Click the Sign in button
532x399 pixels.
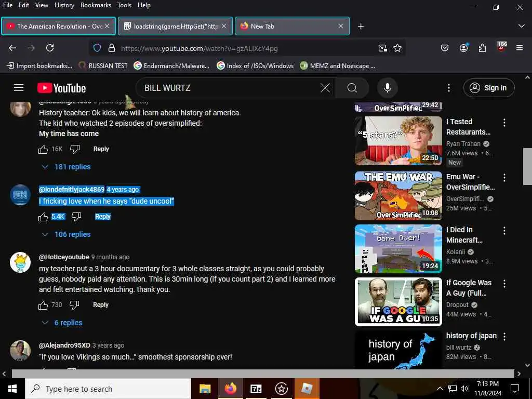(x=489, y=88)
